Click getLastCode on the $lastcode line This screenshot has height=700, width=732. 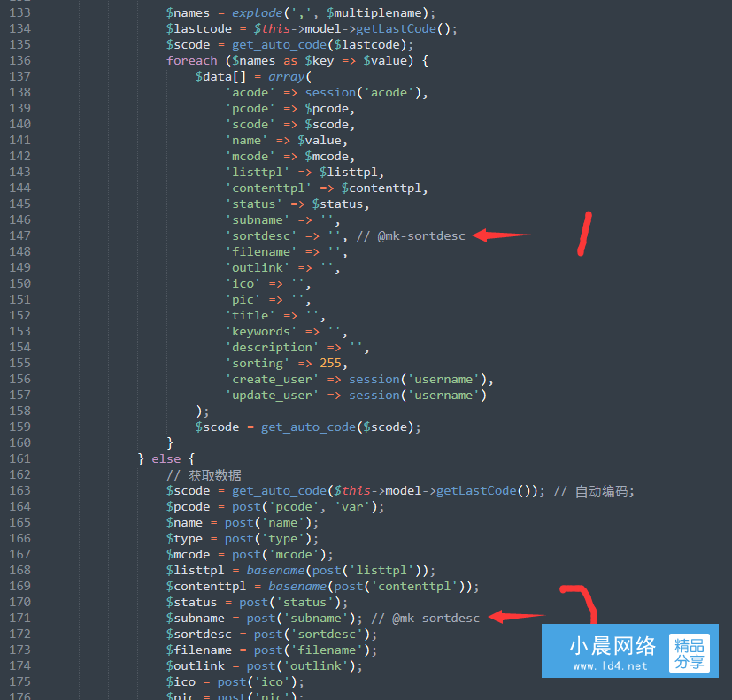coord(396,29)
